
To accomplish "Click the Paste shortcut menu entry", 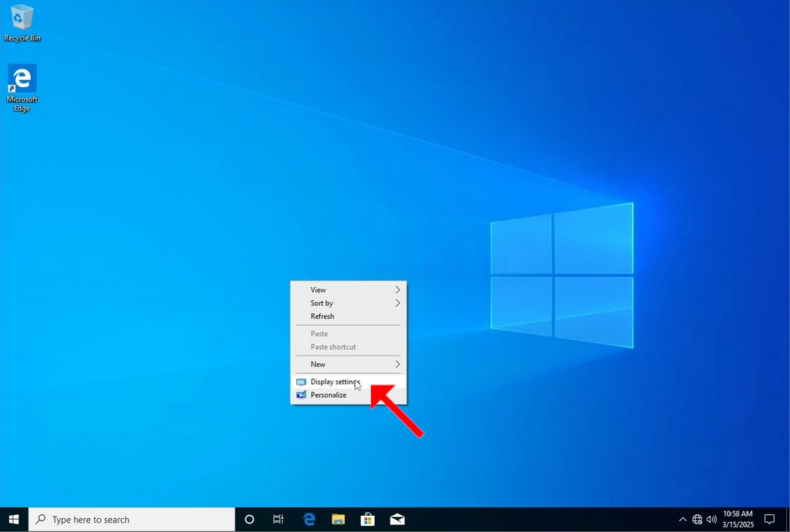I will coord(349,347).
